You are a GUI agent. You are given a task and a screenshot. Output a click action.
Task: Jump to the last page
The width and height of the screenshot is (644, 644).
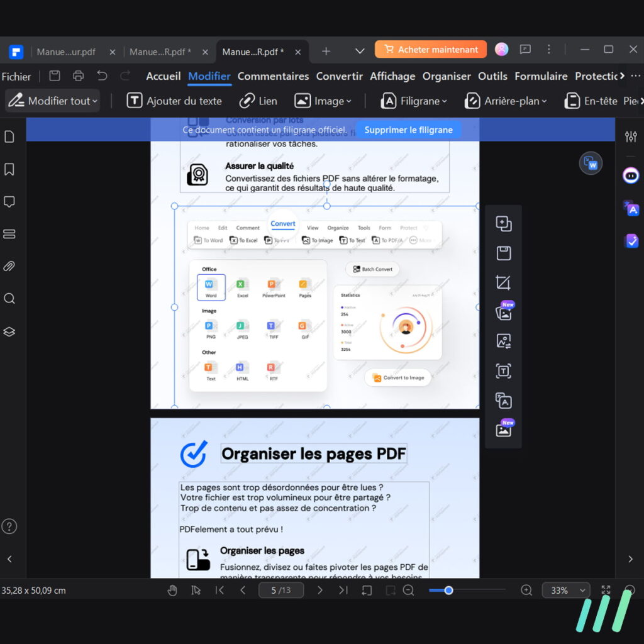tap(343, 590)
